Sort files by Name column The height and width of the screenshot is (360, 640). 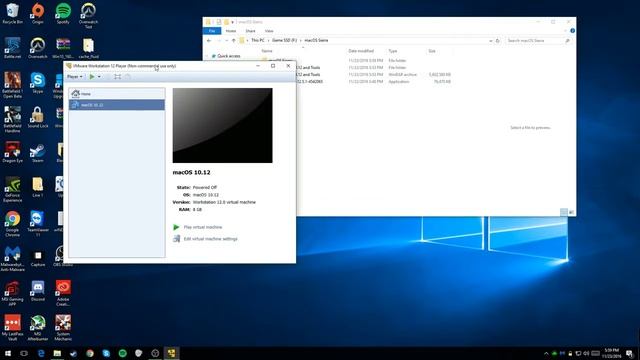(x=267, y=51)
